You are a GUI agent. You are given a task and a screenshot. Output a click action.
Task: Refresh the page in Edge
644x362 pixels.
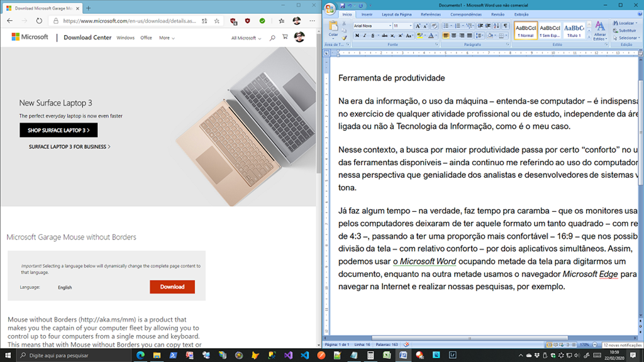click(x=39, y=21)
